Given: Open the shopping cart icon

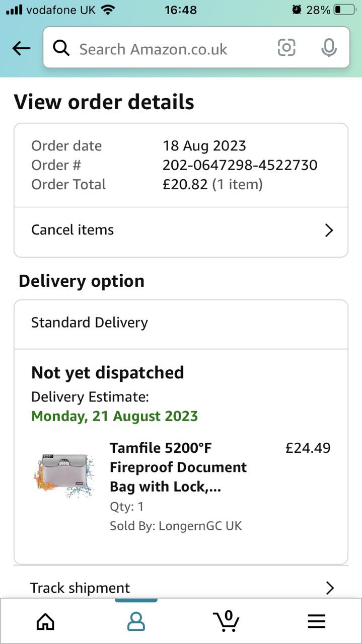Looking at the screenshot, I should [x=226, y=621].
